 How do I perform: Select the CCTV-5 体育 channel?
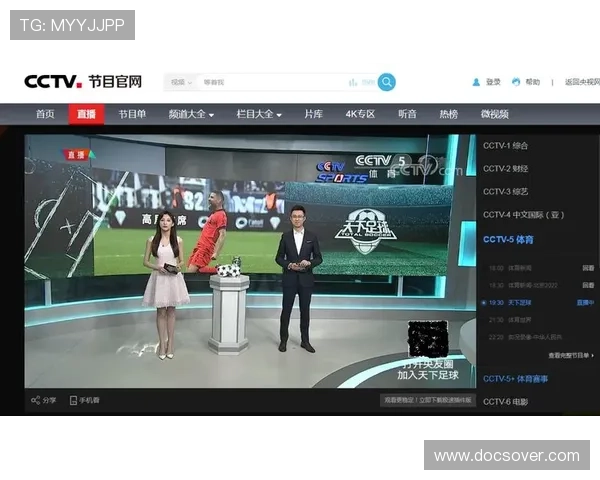coord(508,240)
